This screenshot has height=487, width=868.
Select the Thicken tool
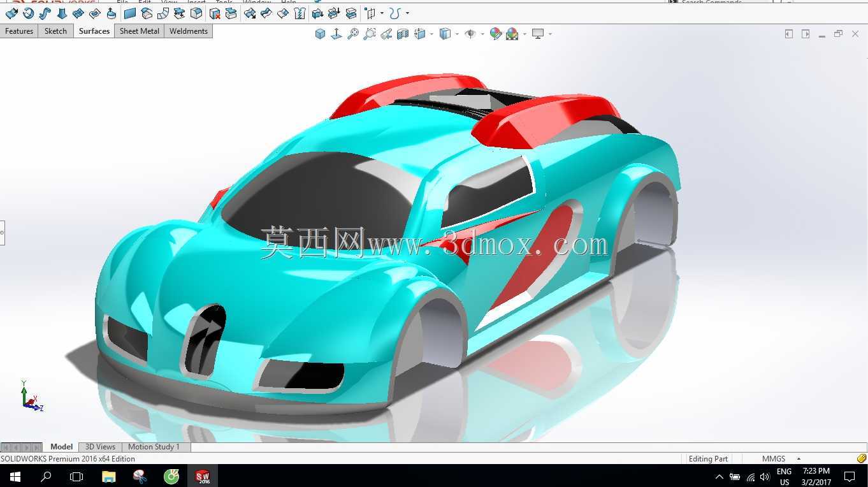point(317,13)
